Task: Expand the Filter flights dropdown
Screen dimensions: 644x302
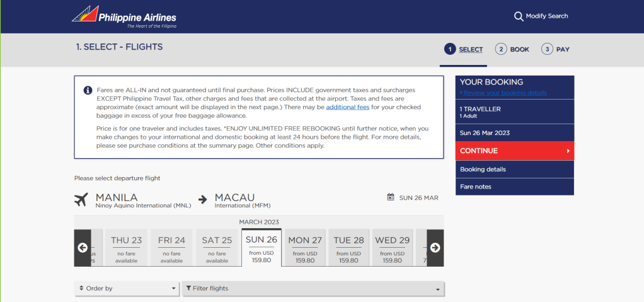Action: [x=313, y=288]
